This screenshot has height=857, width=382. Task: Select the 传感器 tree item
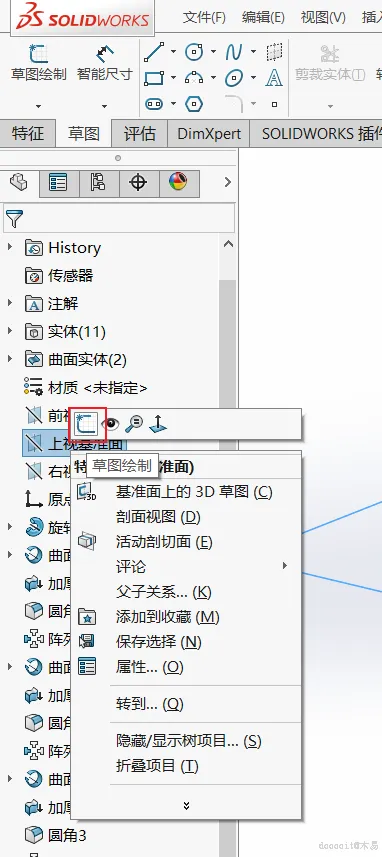coord(59,275)
